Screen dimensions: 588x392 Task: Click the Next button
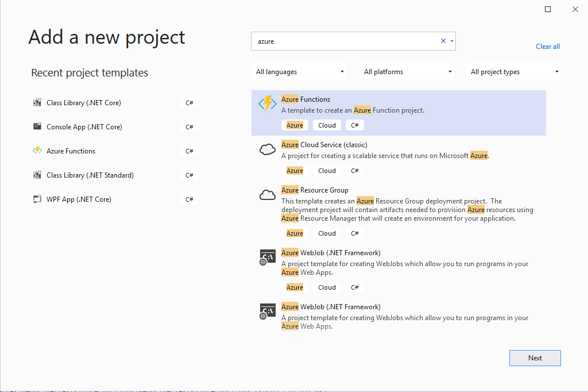[535, 358]
